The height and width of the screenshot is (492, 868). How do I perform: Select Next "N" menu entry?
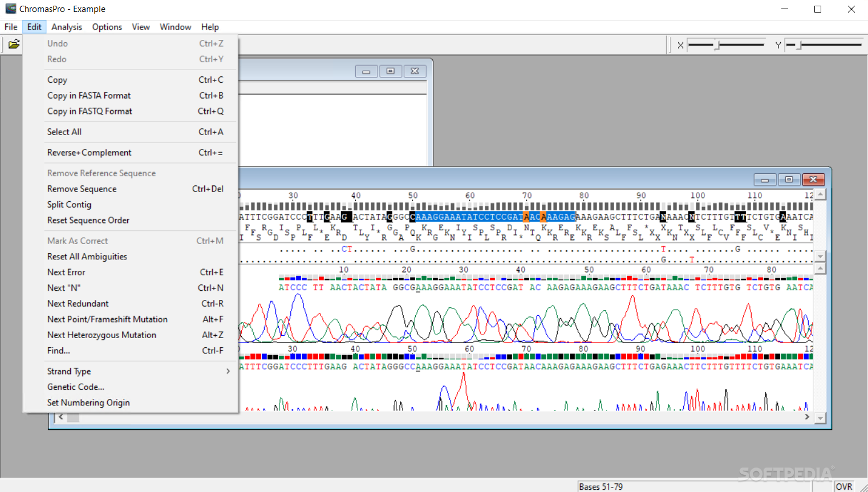[131, 288]
